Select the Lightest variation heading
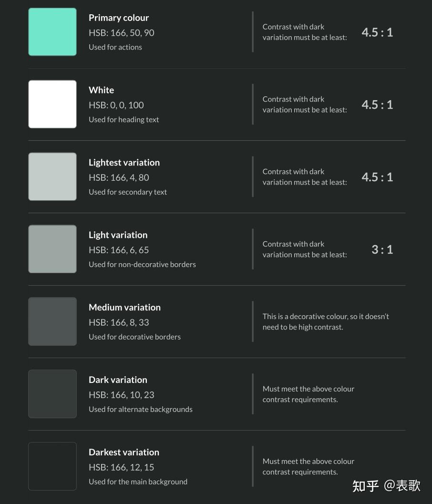The image size is (432, 504). (124, 163)
